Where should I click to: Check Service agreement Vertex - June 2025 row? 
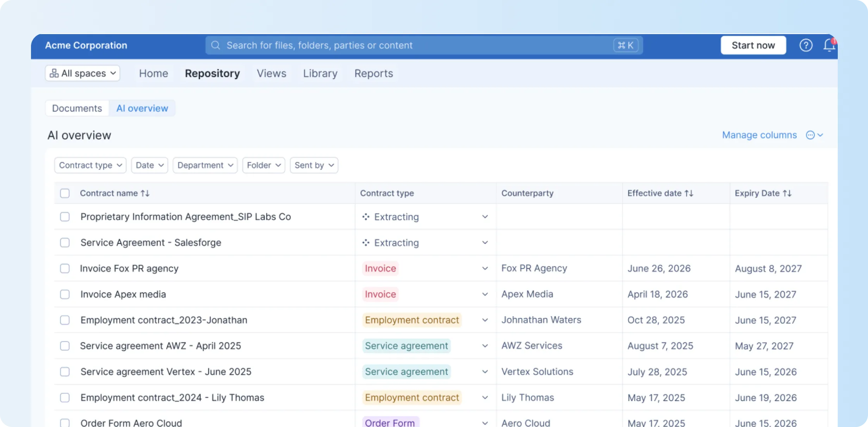click(x=65, y=372)
